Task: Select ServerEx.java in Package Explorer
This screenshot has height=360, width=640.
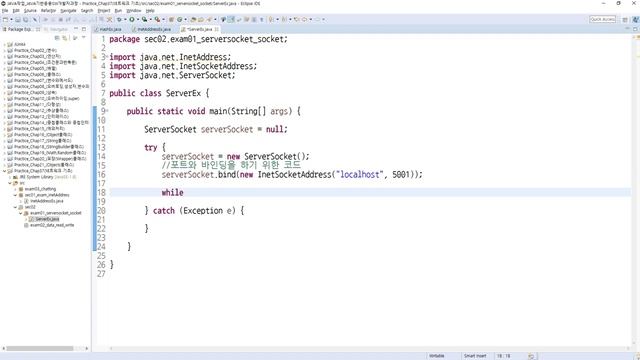Action: [44, 219]
